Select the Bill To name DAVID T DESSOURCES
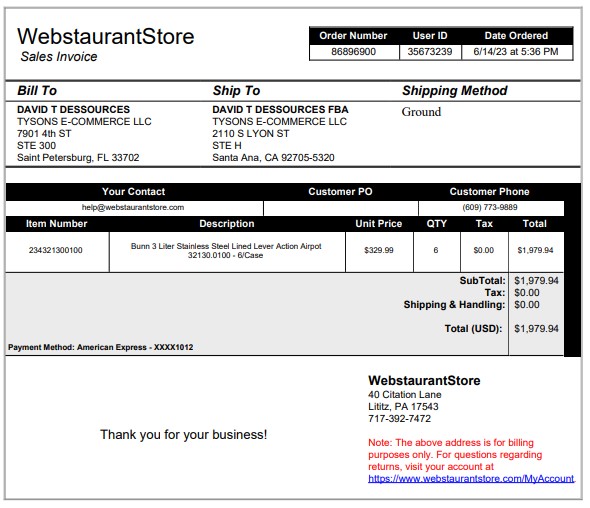590x508 pixels. [73, 110]
